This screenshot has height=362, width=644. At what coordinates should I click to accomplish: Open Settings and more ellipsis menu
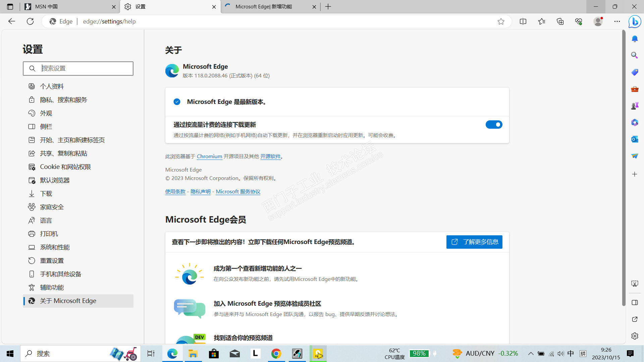point(617,21)
